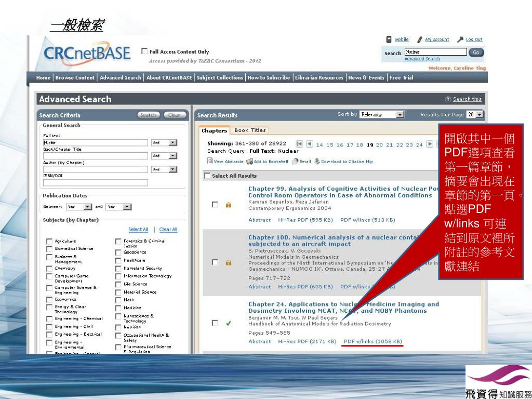Check the Chemistry subject box

click(49, 269)
